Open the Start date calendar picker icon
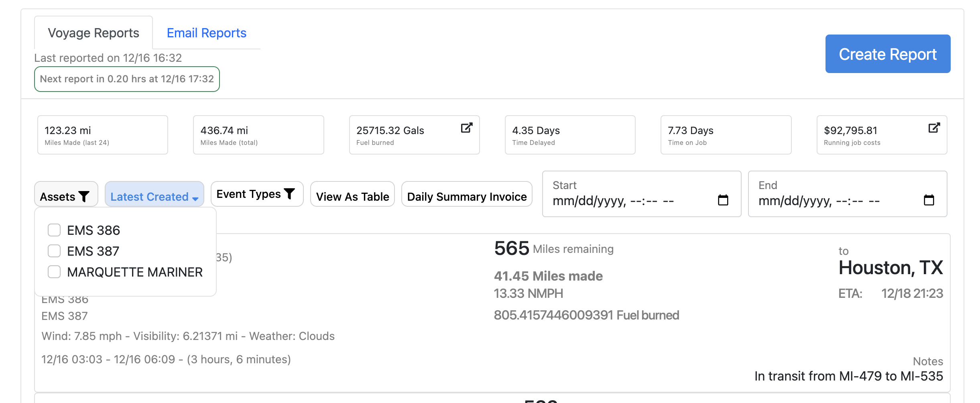The height and width of the screenshot is (403, 980). pyautogui.click(x=723, y=200)
